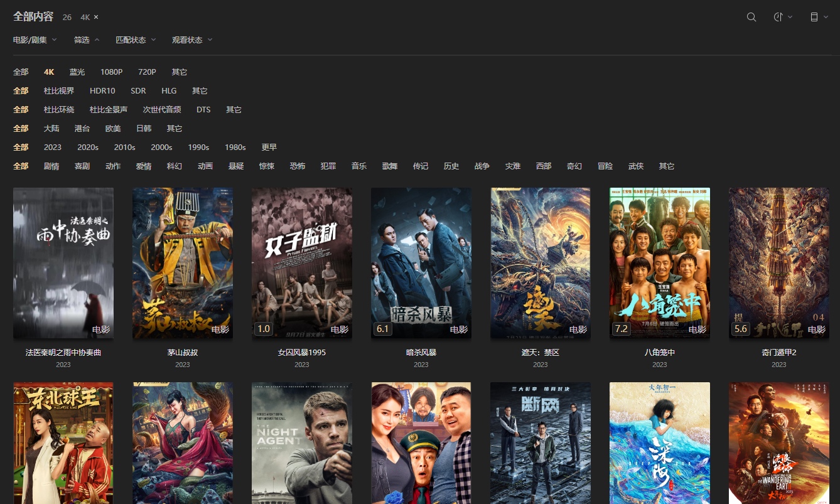Filter by 西部 genre
This screenshot has width=840, height=504.
pos(544,166)
